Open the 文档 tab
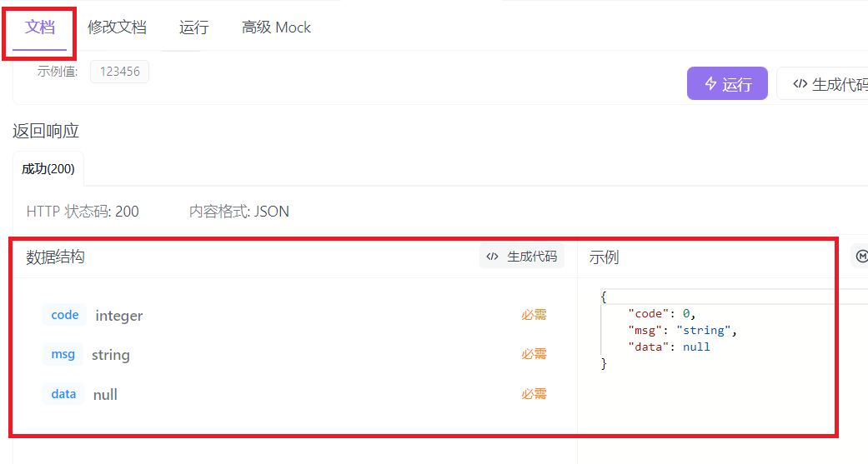 (x=40, y=27)
